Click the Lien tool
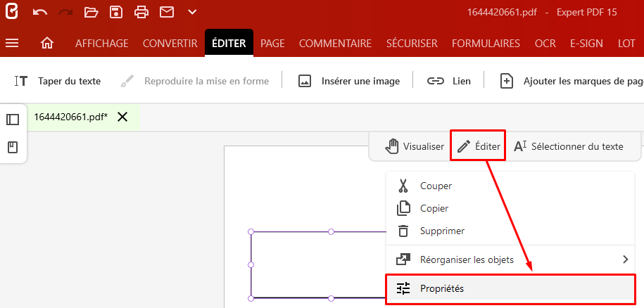The height and width of the screenshot is (308, 644). tap(448, 81)
